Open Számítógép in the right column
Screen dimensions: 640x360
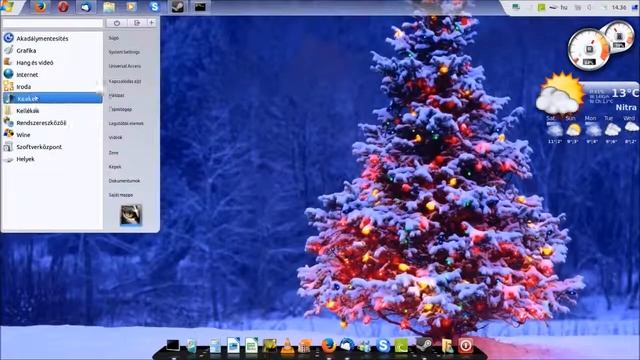(x=121, y=109)
